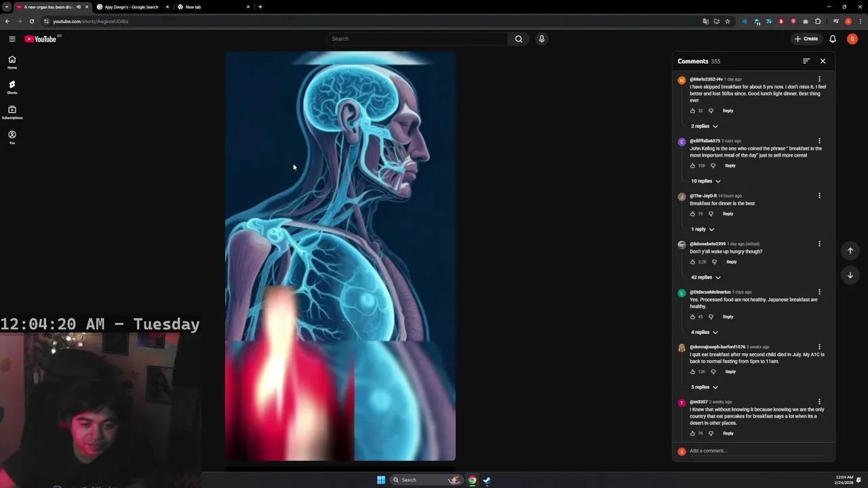This screenshot has width=868, height=488.
Task: Dislike the comment by @lebosebete2299
Action: coord(714,262)
